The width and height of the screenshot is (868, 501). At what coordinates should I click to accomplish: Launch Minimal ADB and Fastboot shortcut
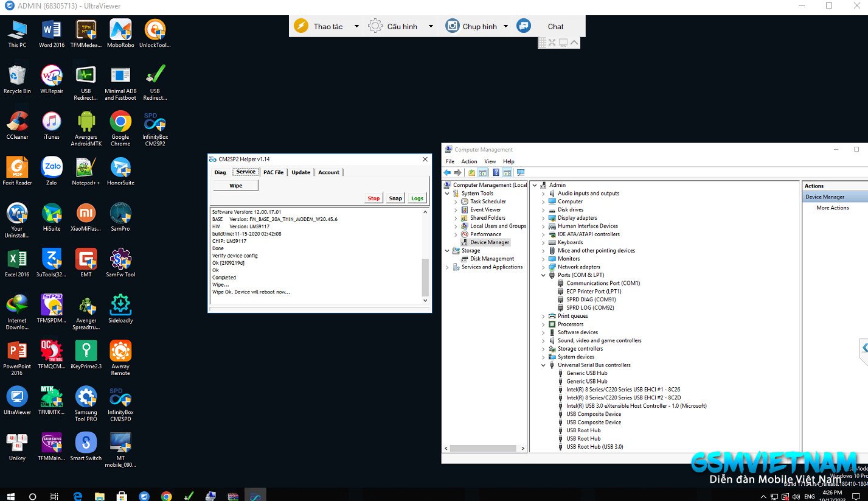[x=120, y=83]
